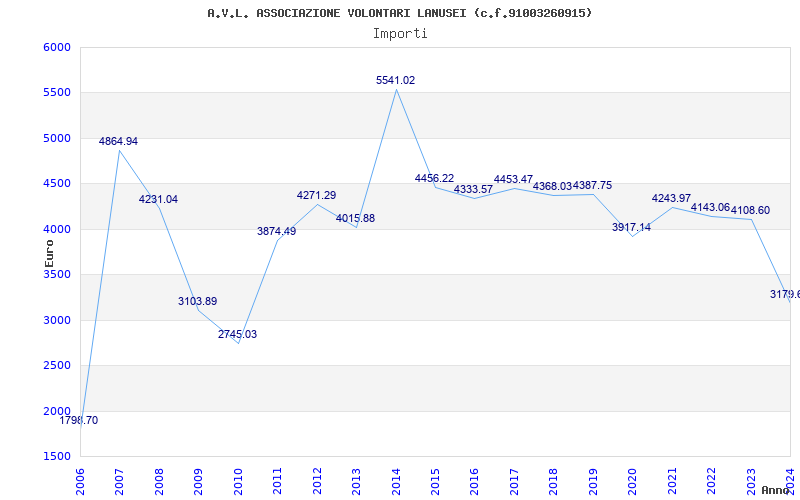Select the 'Importi' subtitle text

(x=400, y=34)
